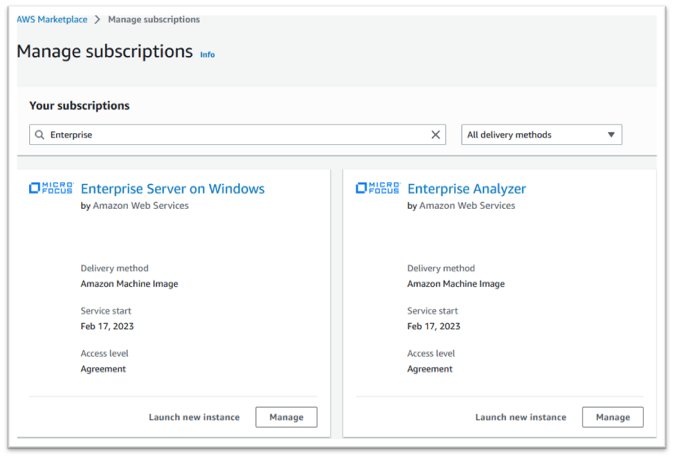Click the search magnifier icon
674x458 pixels.
click(39, 135)
